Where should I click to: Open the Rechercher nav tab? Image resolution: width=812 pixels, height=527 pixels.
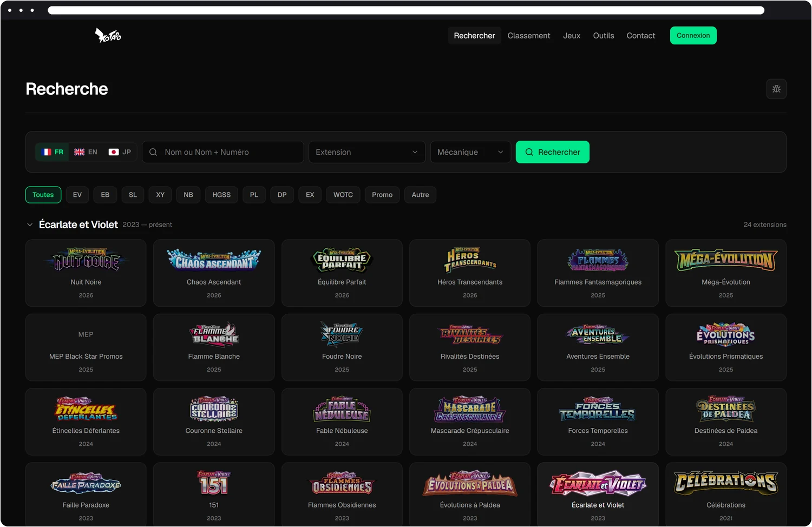coord(474,36)
